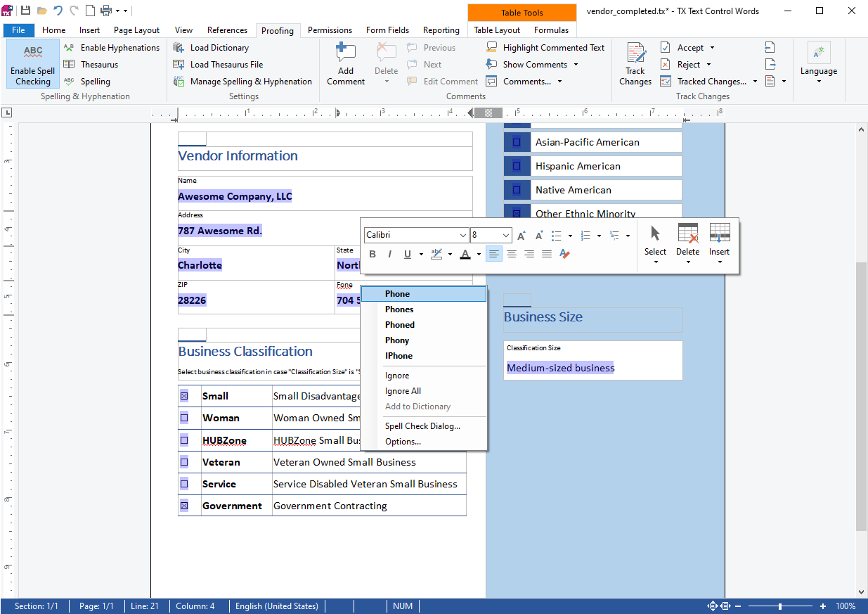Open the Thesaurus tool
The height and width of the screenshot is (614, 868).
[98, 65]
